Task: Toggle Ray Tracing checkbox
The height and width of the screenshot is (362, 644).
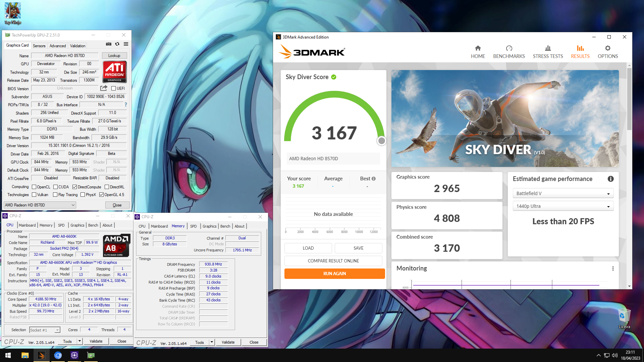Action: click(x=55, y=195)
